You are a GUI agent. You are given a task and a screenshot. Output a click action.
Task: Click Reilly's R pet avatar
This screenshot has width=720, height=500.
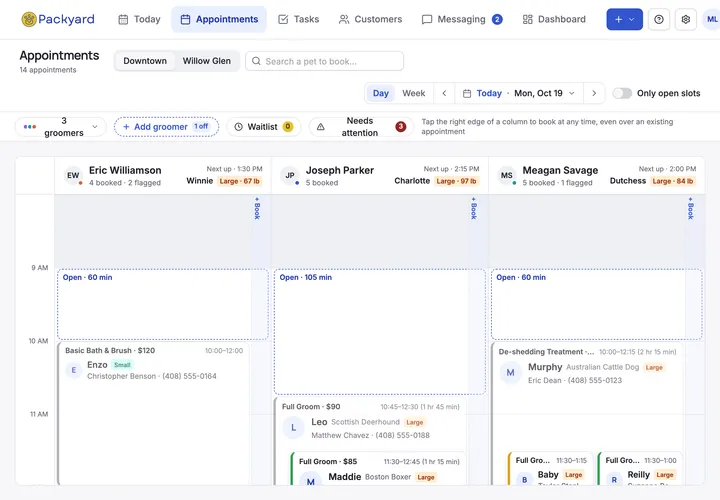(x=614, y=479)
